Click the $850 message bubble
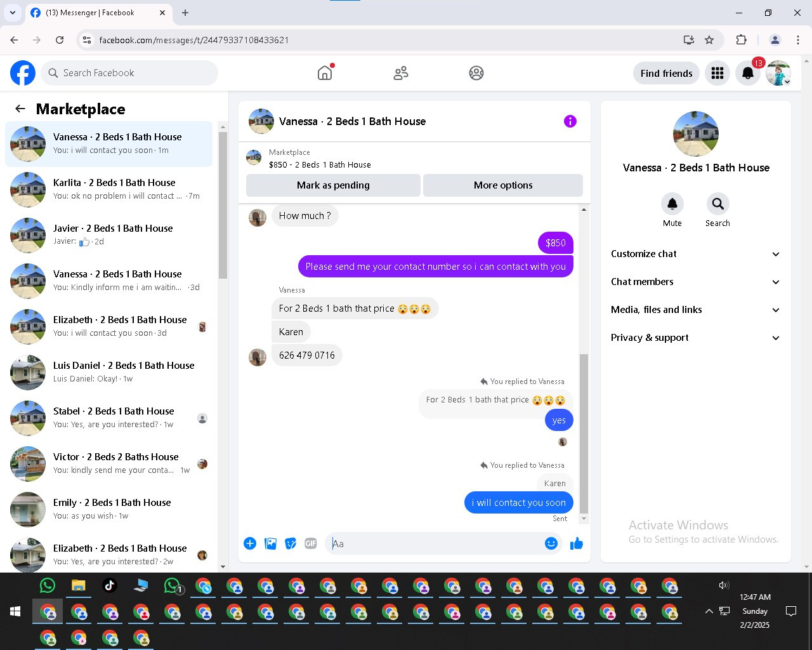The image size is (812, 650). click(x=556, y=243)
